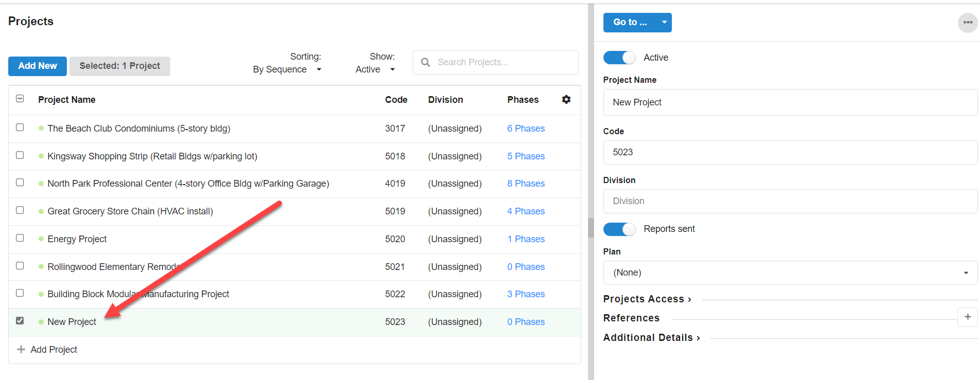Click the search magnifier icon

425,62
